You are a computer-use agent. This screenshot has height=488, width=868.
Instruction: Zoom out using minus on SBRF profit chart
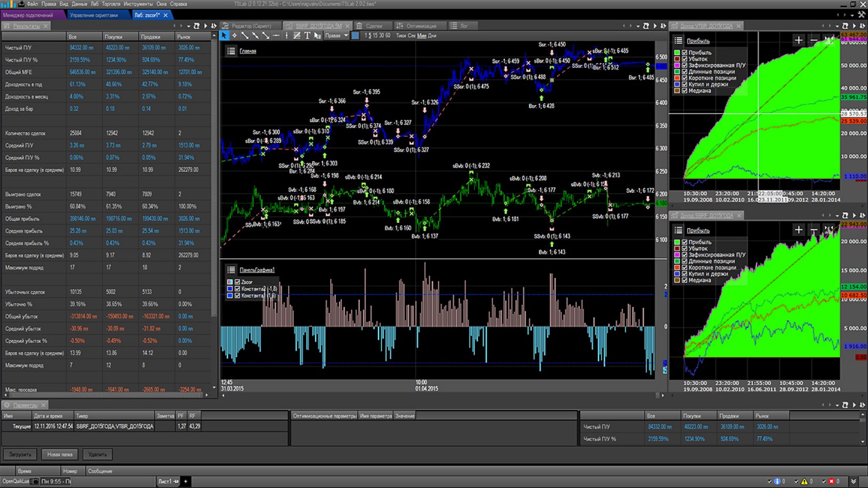[x=813, y=230]
